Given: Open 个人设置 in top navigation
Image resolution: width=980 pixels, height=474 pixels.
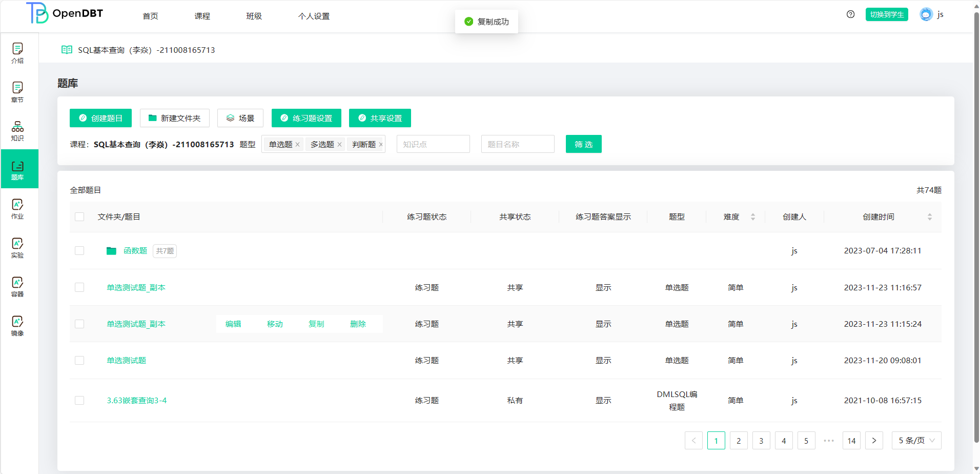Looking at the screenshot, I should (314, 16).
